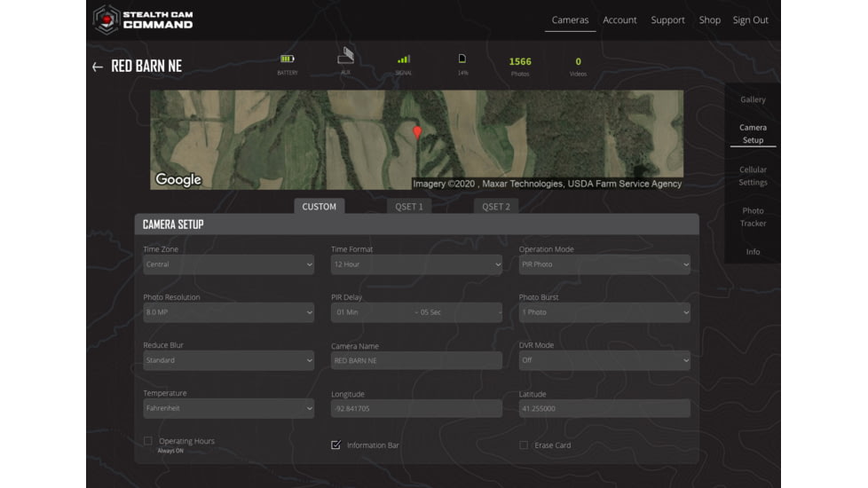
Task: Select the Photo Tracker sidebar item
Action: point(753,216)
